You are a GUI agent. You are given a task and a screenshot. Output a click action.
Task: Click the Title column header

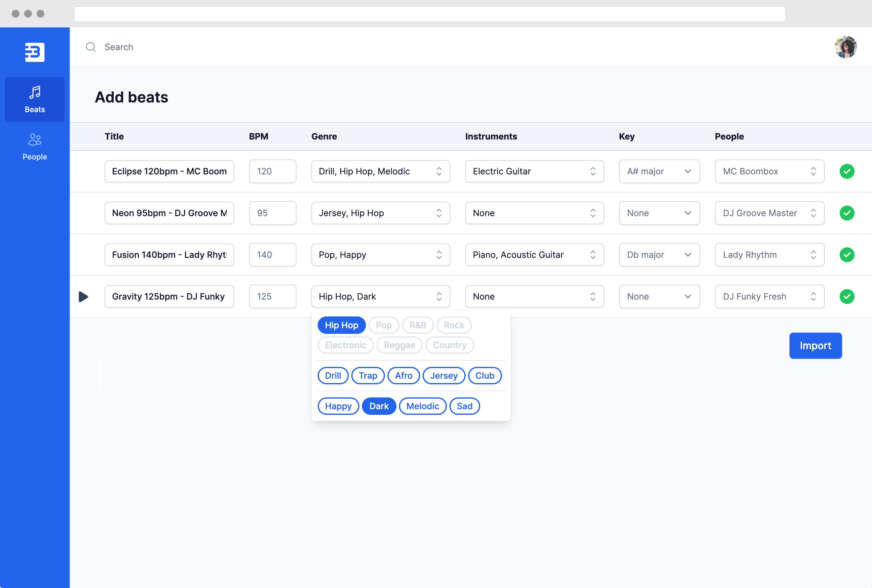pyautogui.click(x=114, y=136)
